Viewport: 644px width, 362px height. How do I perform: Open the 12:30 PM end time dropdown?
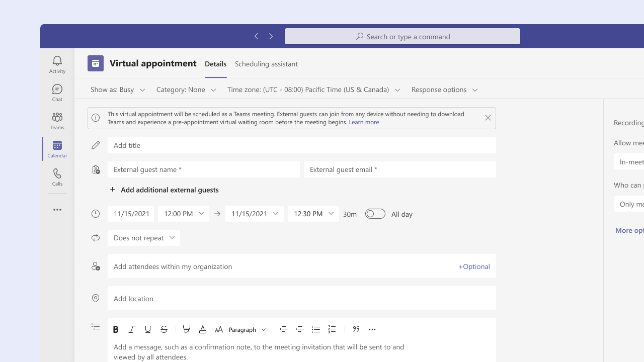(x=313, y=214)
